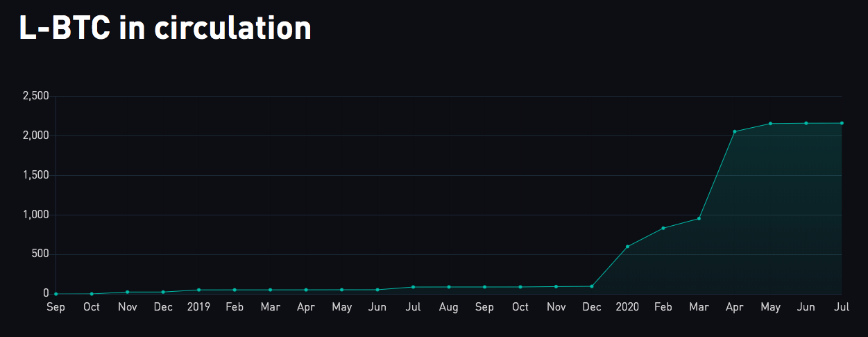This screenshot has height=337, width=868.
Task: Click the 2,500 y-axis label
Action: coord(35,96)
